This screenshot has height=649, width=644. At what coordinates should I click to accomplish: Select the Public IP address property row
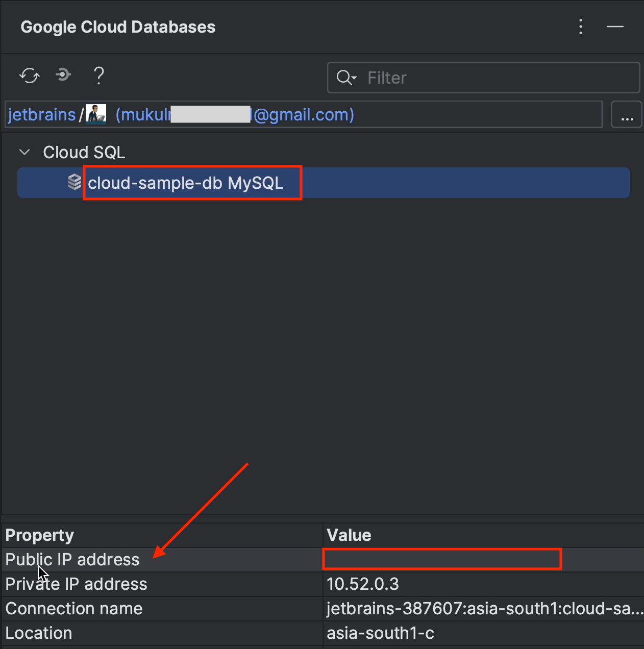pyautogui.click(x=72, y=560)
